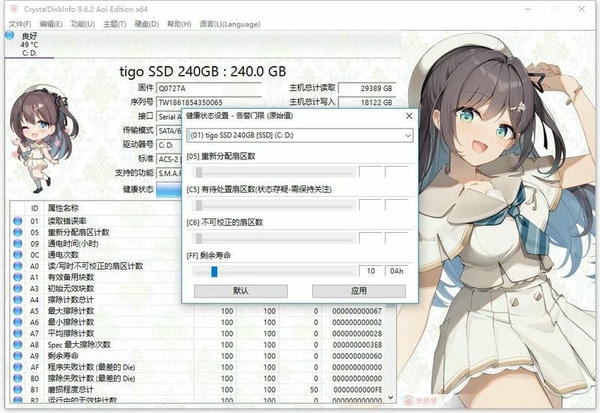Click the 健康状态 blue status button

pos(169,190)
